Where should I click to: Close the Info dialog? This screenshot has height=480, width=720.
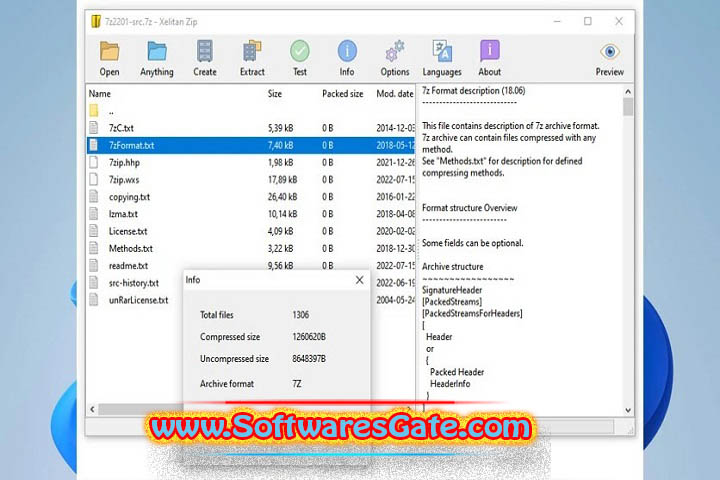tap(360, 280)
